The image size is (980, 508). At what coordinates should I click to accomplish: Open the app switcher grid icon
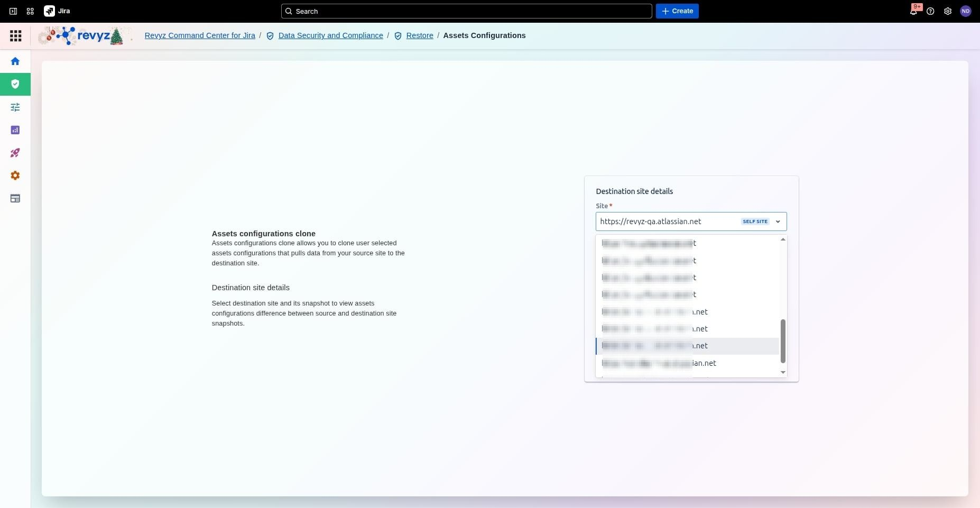(30, 11)
